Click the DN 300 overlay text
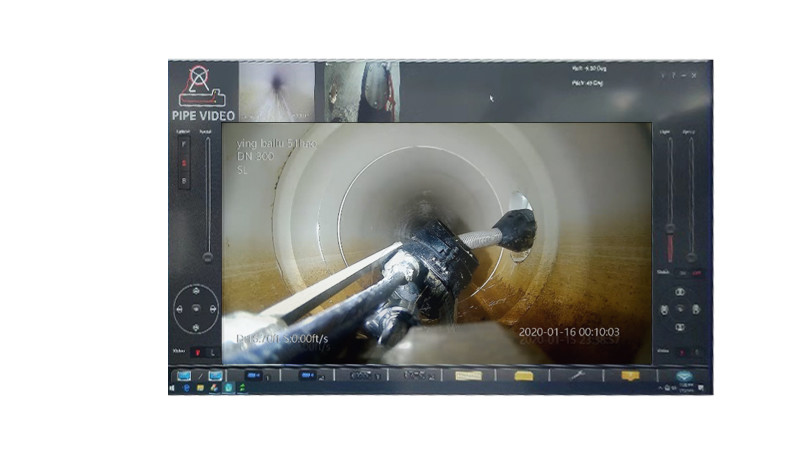 click(255, 157)
